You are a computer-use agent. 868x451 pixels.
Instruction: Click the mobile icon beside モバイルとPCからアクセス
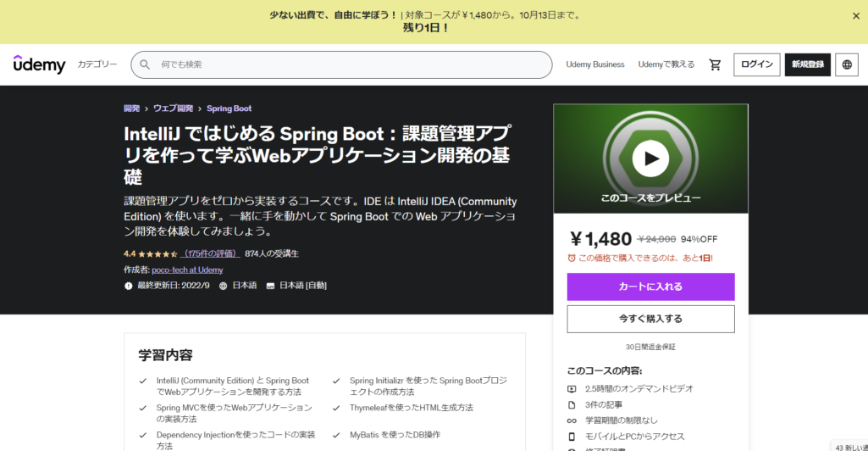(x=572, y=437)
